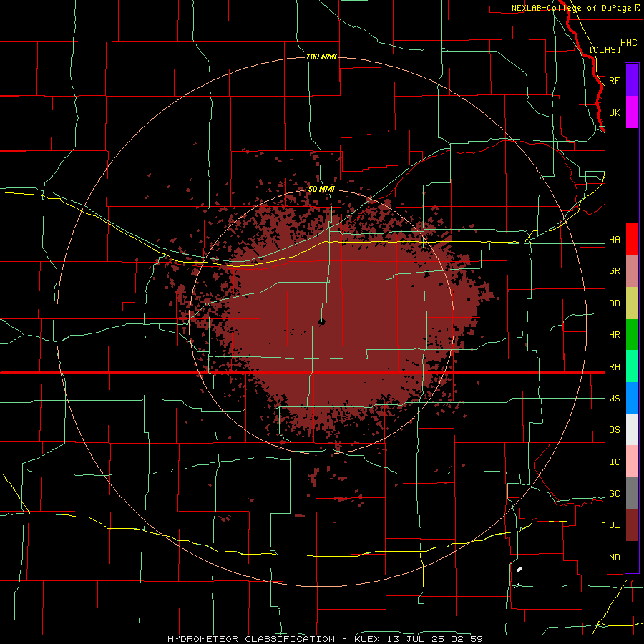
Task: Click the HA legend label
Action: click(614, 240)
